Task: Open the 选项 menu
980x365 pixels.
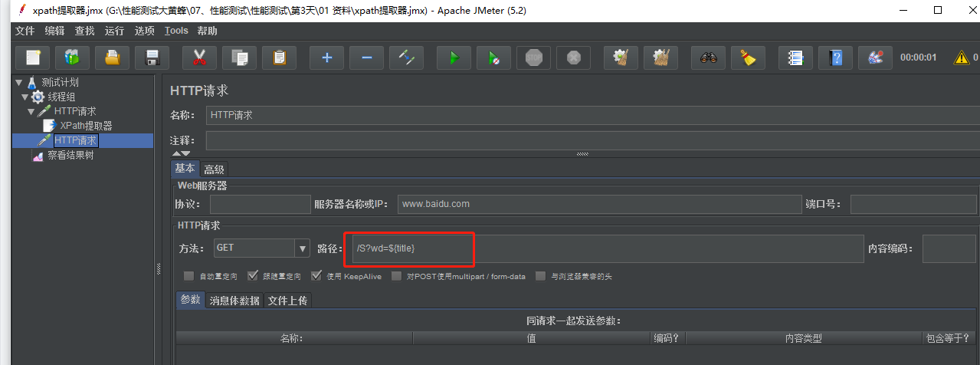Action: pyautogui.click(x=145, y=31)
